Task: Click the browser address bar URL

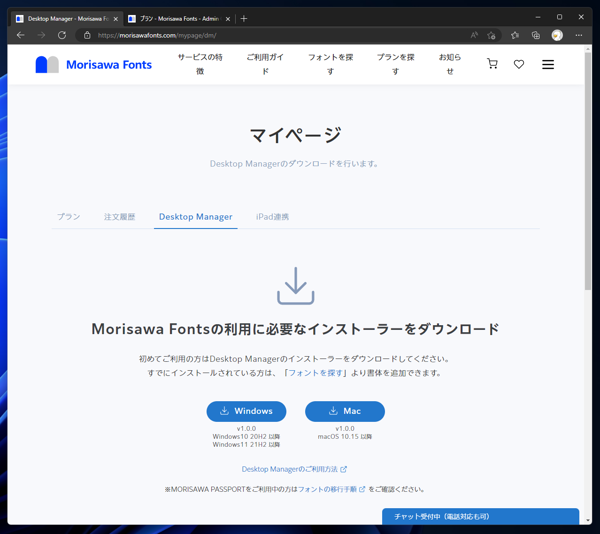Action: [157, 35]
